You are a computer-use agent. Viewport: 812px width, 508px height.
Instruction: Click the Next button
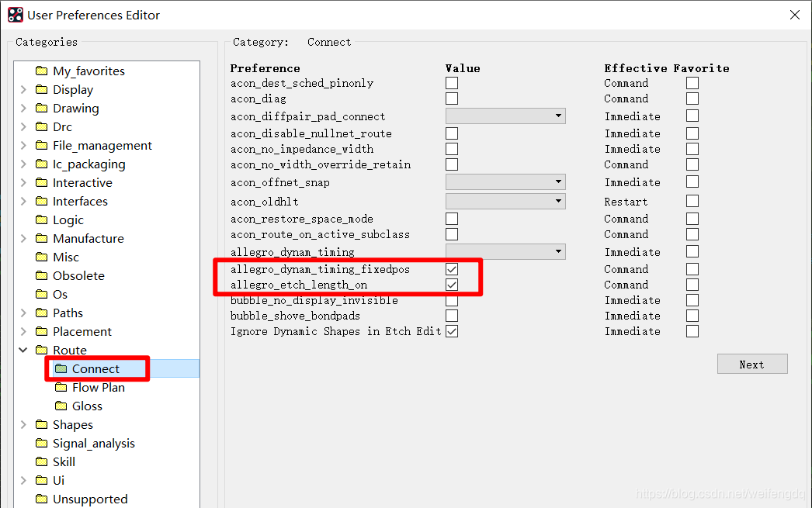(751, 365)
